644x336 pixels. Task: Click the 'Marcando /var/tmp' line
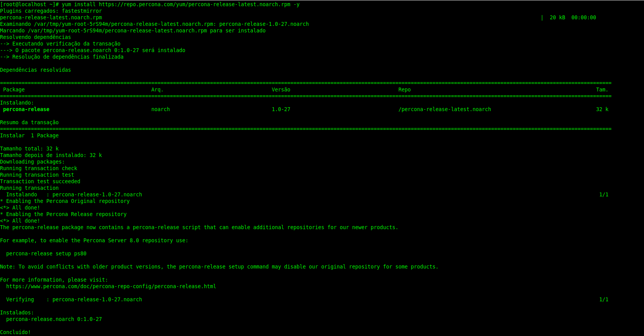point(133,30)
